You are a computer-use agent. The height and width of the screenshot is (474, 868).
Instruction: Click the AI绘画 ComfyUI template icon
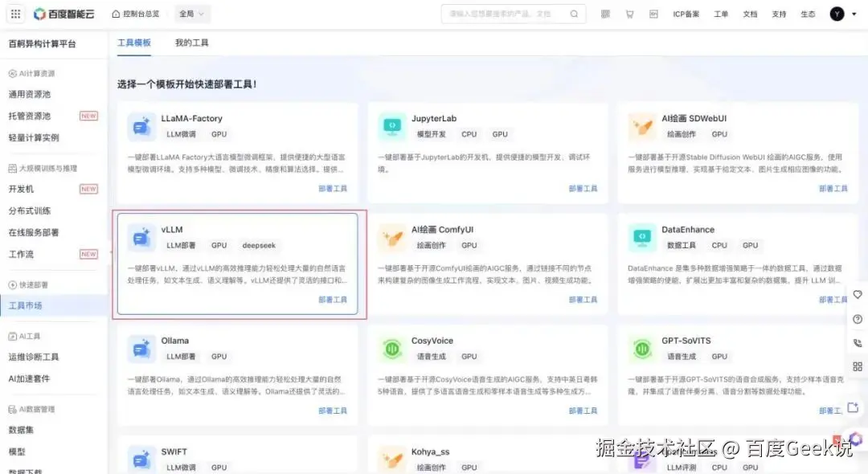click(x=392, y=238)
